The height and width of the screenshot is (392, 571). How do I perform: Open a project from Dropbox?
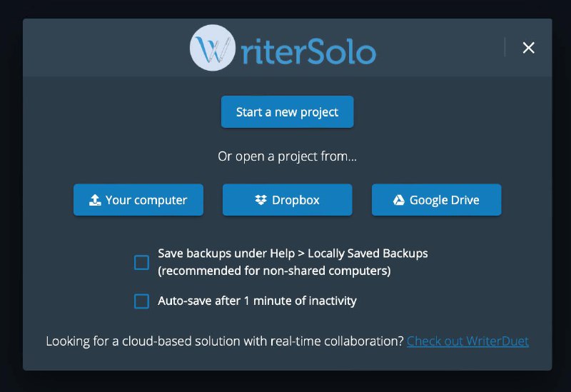pyautogui.click(x=288, y=200)
